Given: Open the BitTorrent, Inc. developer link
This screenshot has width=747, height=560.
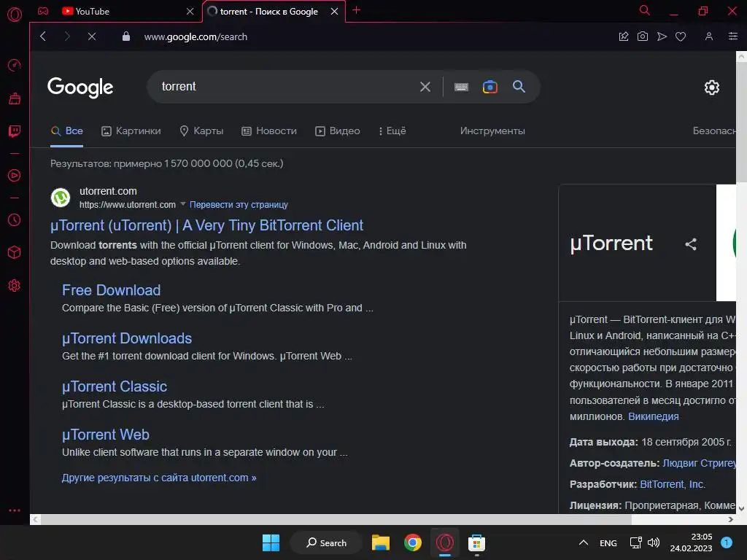Looking at the screenshot, I should pos(672,484).
